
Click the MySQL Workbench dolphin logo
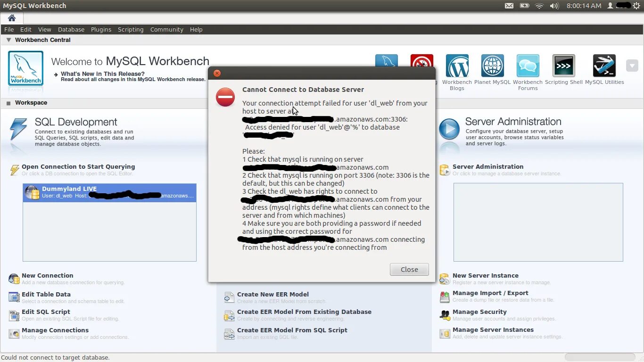point(25,68)
